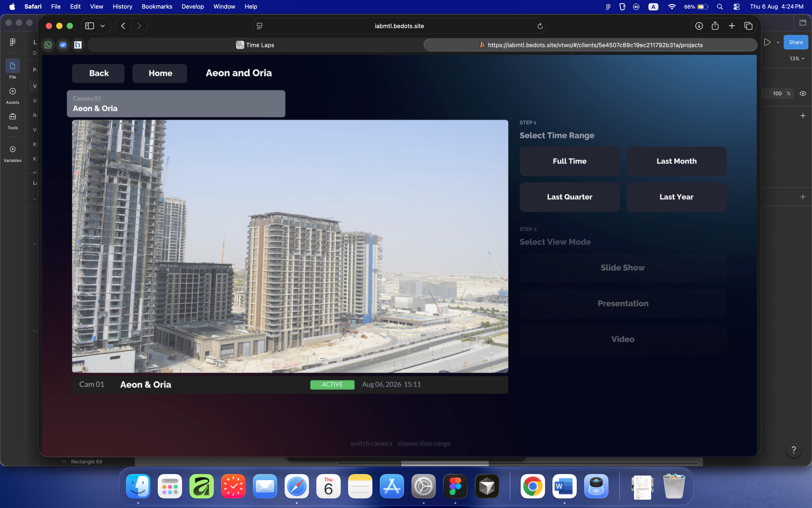This screenshot has width=812, height=508.
Task: Switch to the Time Laps tab
Action: click(x=255, y=45)
